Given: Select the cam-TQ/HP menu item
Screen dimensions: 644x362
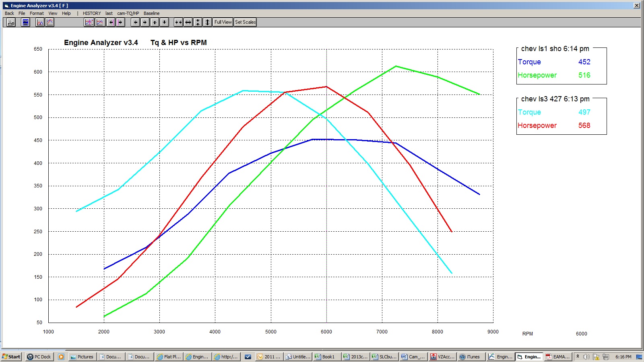Looking at the screenshot, I should (x=128, y=13).
